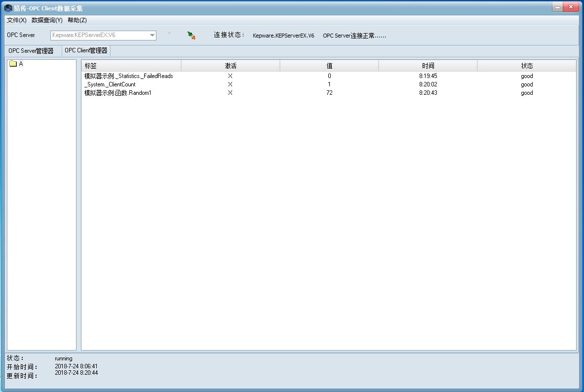Viewport: 584px width, 392px height.
Task: Open the 数据查询(Y) menu
Action: (x=47, y=20)
